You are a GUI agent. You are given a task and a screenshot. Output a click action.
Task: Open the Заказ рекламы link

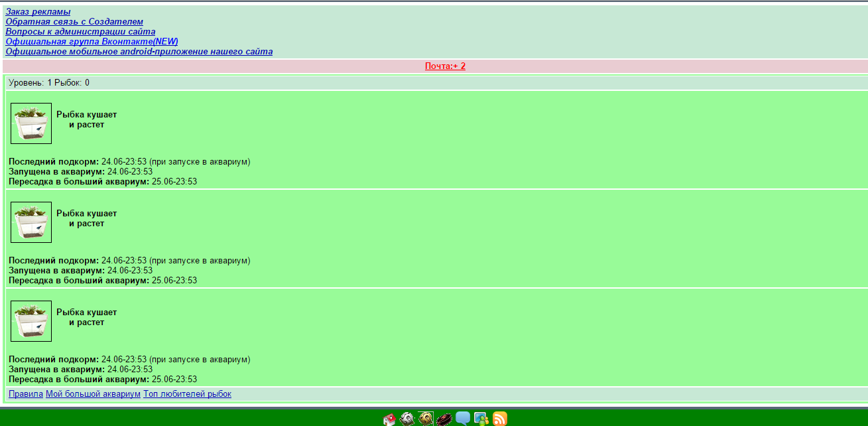point(38,12)
